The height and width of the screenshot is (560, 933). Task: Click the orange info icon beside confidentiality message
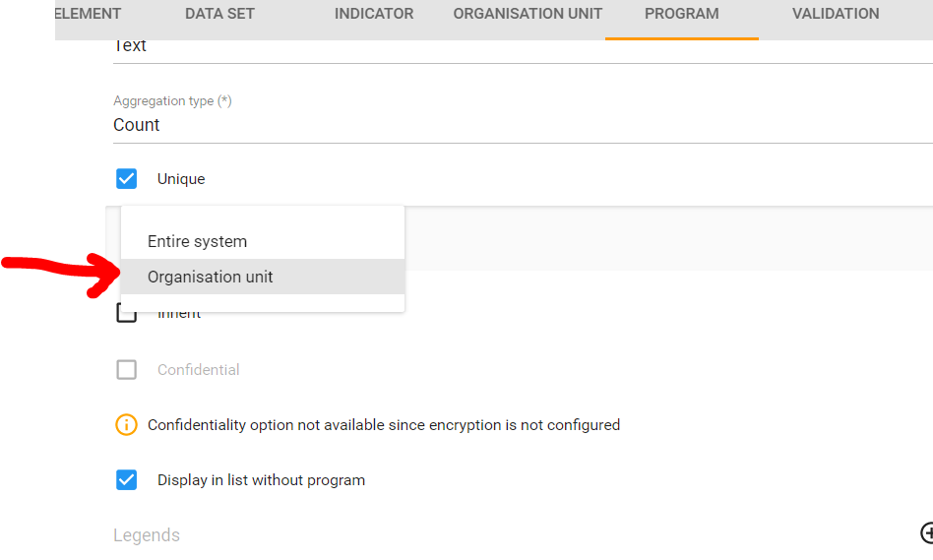coord(126,425)
